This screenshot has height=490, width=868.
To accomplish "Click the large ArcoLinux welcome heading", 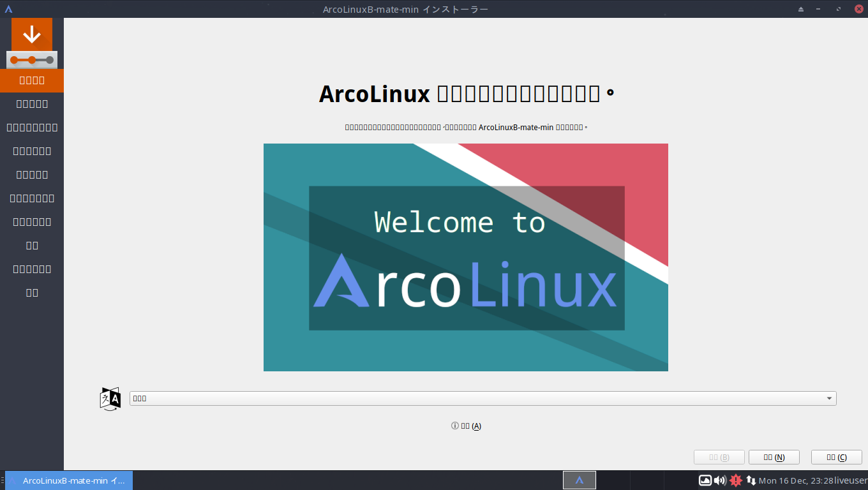I will pos(467,94).
